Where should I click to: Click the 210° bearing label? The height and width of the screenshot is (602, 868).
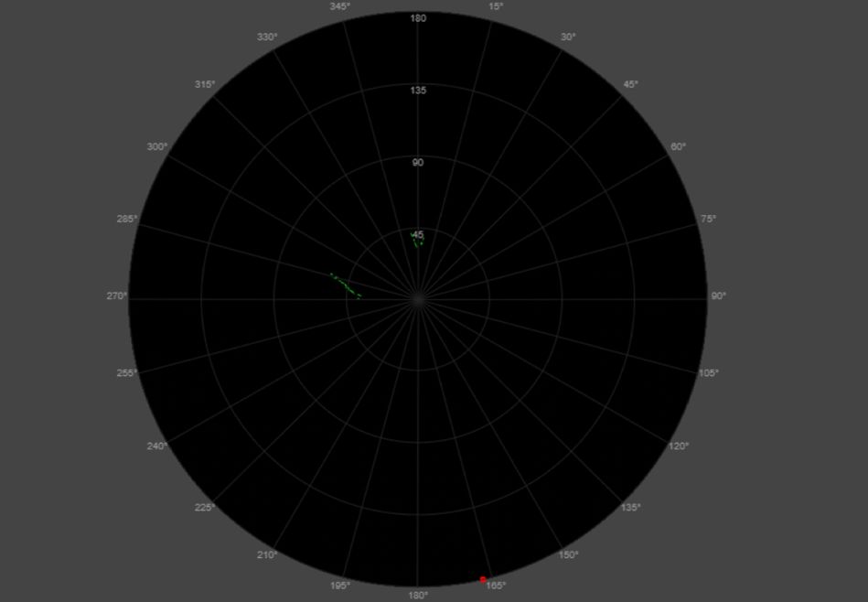pyautogui.click(x=267, y=555)
